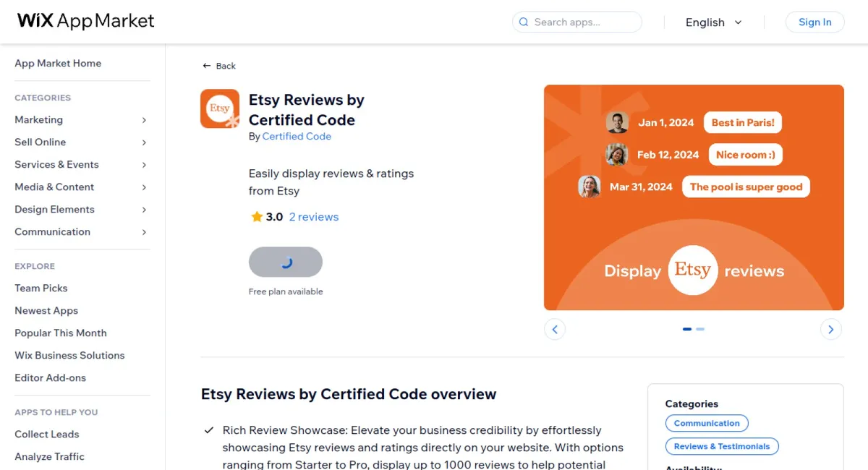Click the Mar 31, 2024 reviewer avatar
Screen dimensions: 868x470
click(x=590, y=187)
